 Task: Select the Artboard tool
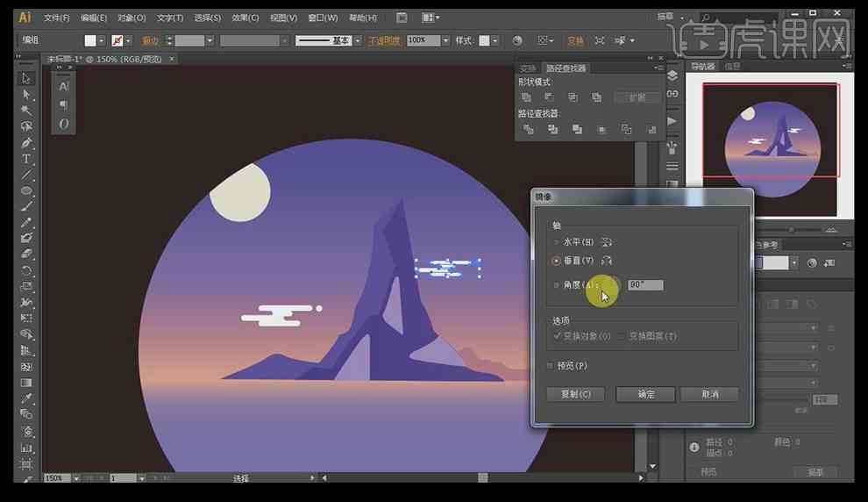click(x=26, y=463)
